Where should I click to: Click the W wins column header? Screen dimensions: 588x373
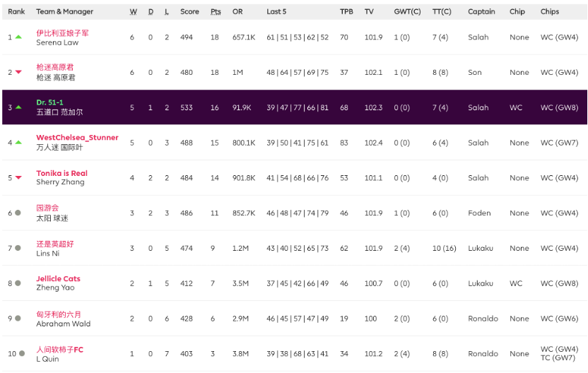134,12
